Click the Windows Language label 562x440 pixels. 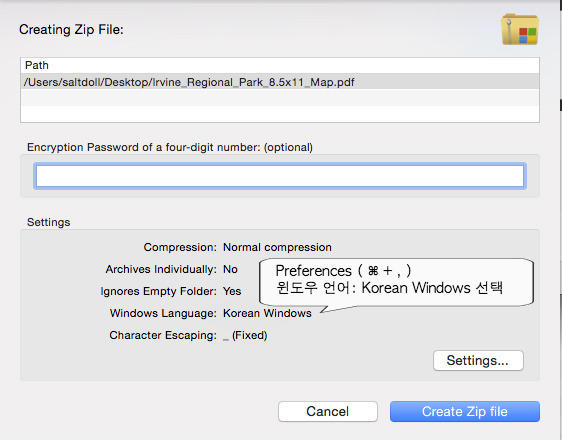(x=163, y=313)
